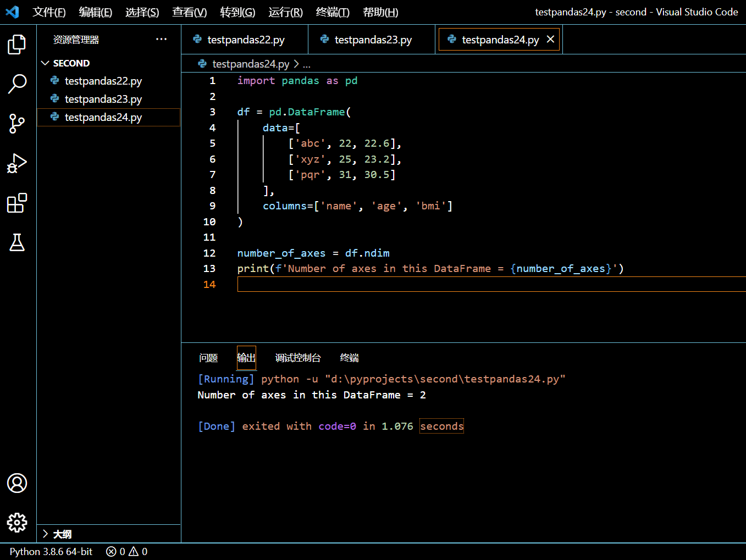Image resolution: width=746 pixels, height=560 pixels.
Task: Open the 帮助(H) menu
Action: click(x=380, y=12)
